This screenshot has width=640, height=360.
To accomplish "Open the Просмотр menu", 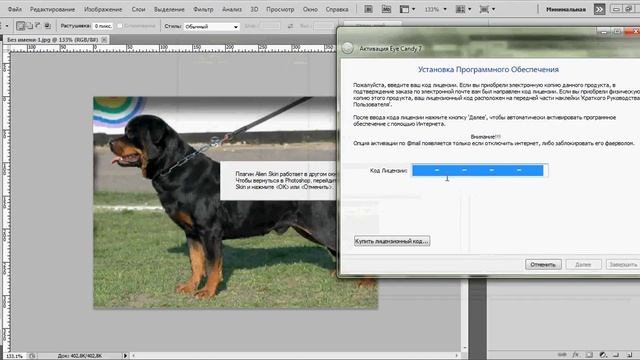I will [280, 9].
